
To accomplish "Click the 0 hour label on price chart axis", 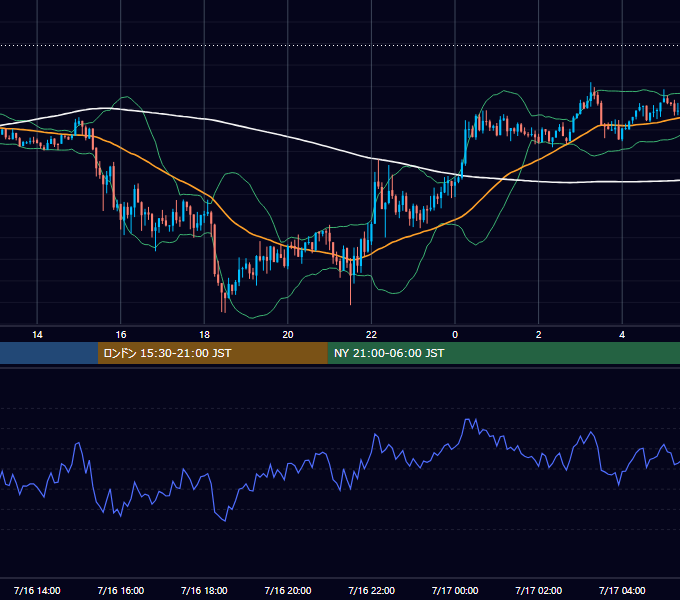I will pos(455,335).
